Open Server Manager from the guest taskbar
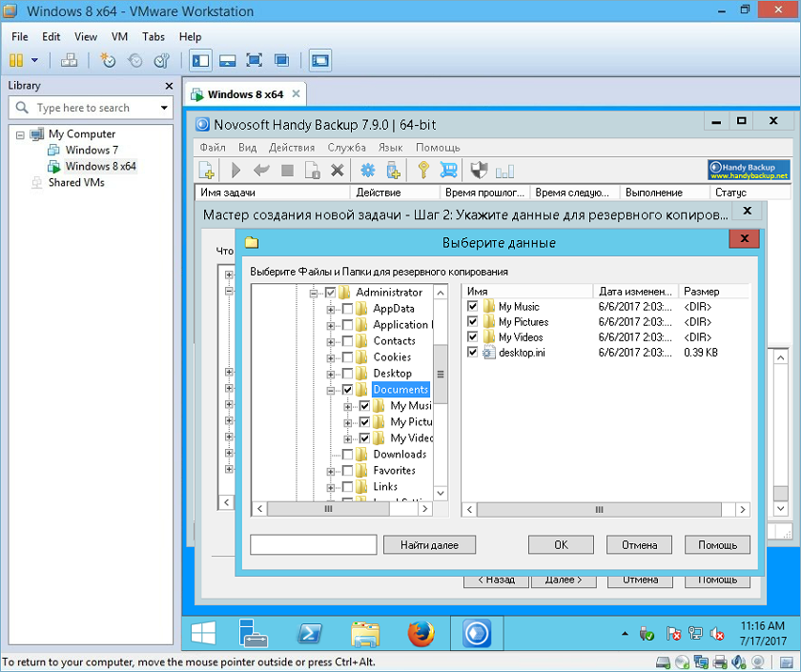Screen dimensions: 801x672 click(253, 633)
